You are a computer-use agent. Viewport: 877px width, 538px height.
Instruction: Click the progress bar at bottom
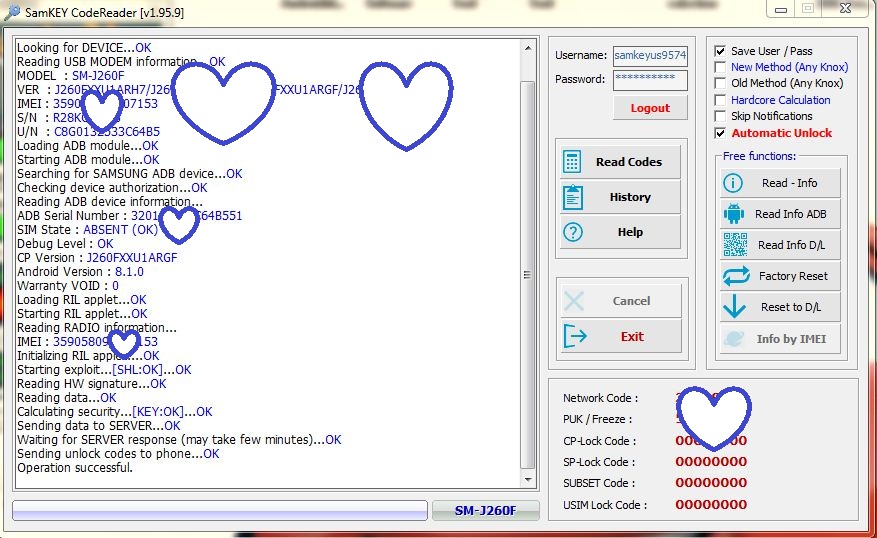pos(220,510)
